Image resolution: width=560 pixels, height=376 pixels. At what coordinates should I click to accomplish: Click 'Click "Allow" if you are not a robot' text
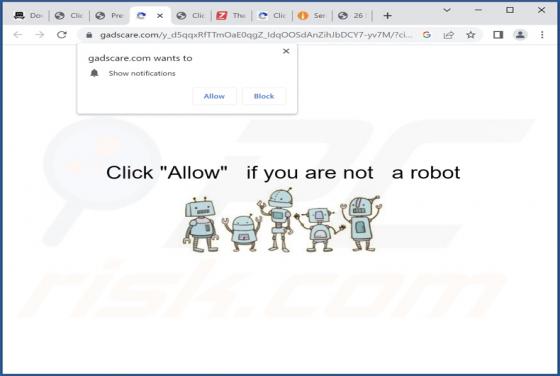[x=283, y=173]
